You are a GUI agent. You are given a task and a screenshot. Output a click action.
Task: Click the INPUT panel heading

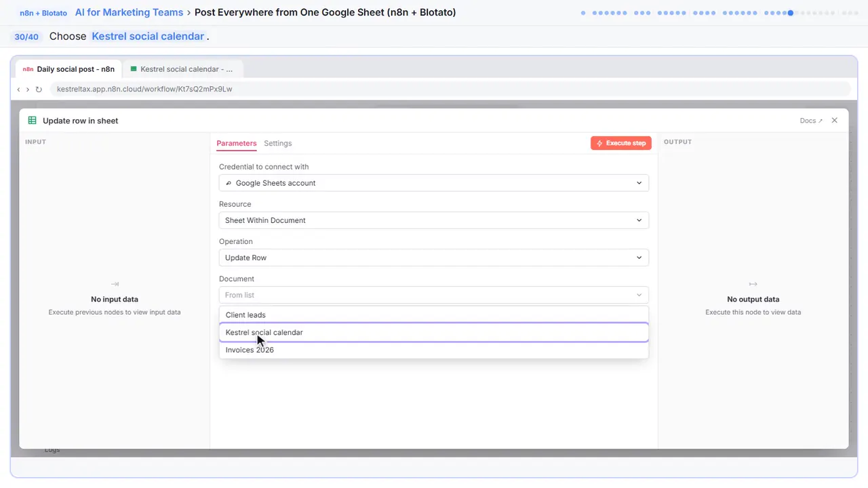[x=35, y=142]
